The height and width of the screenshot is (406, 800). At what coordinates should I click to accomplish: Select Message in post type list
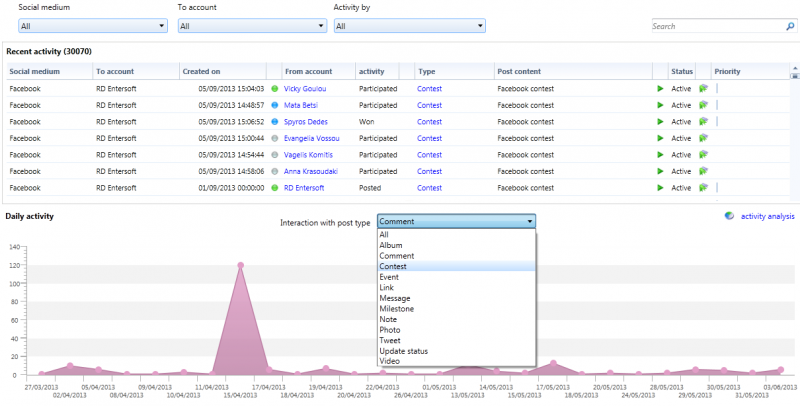pyautogui.click(x=457, y=298)
